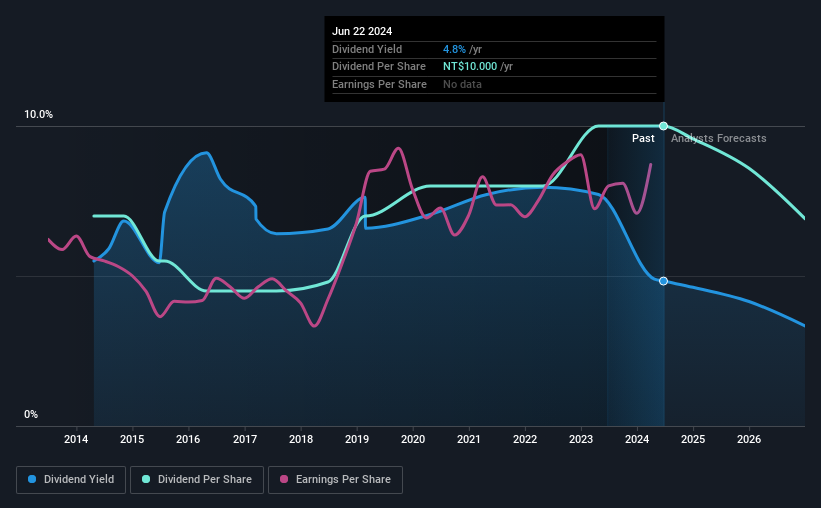Click the 2019 x-axis label
The height and width of the screenshot is (508, 821).
pos(357,439)
